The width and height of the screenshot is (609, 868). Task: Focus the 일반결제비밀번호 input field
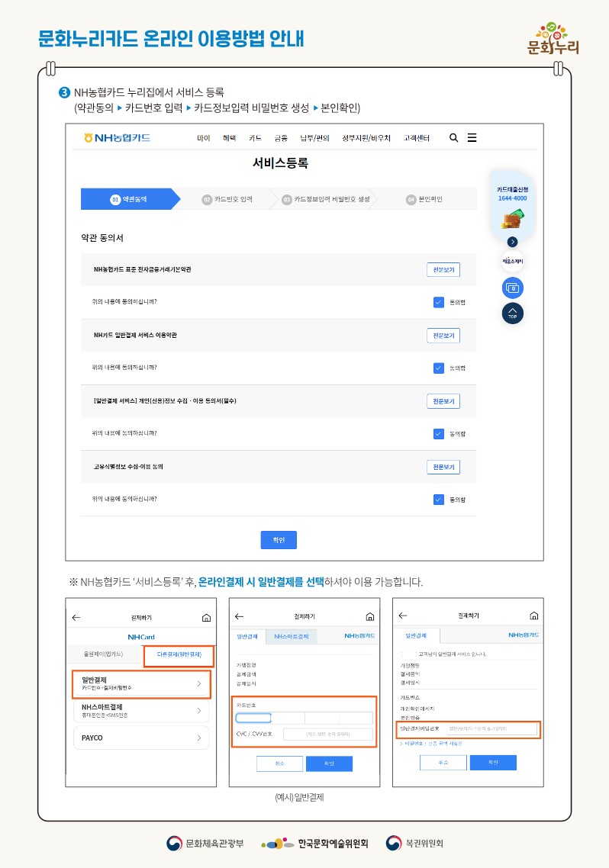491,729
